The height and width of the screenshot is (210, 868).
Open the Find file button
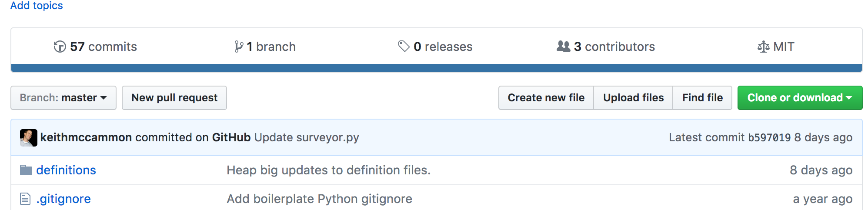[x=702, y=98]
